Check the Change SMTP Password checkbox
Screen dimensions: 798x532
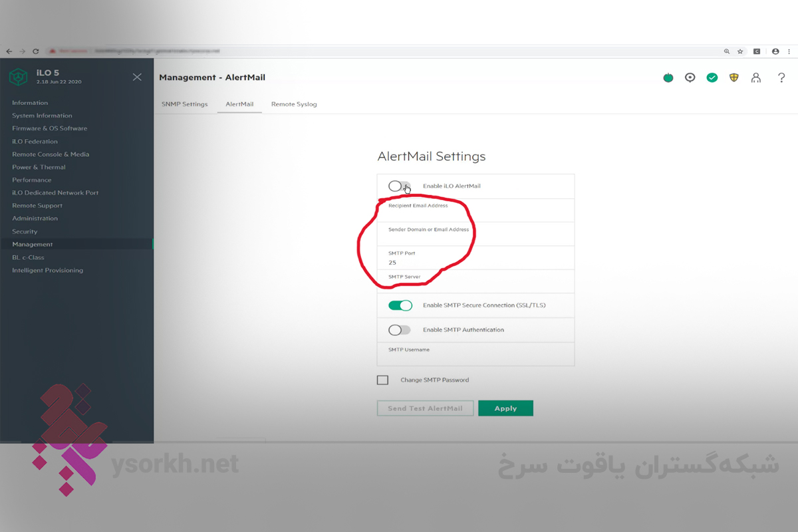(x=382, y=380)
